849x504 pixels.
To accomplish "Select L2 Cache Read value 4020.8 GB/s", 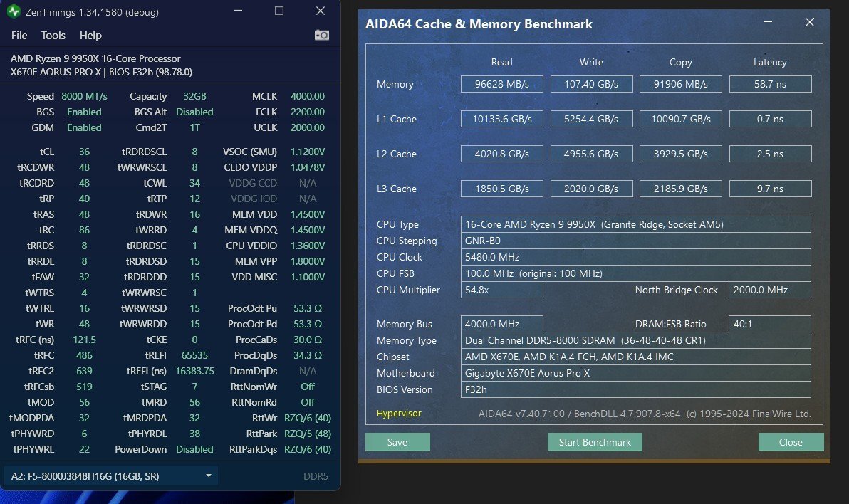I will coord(502,154).
